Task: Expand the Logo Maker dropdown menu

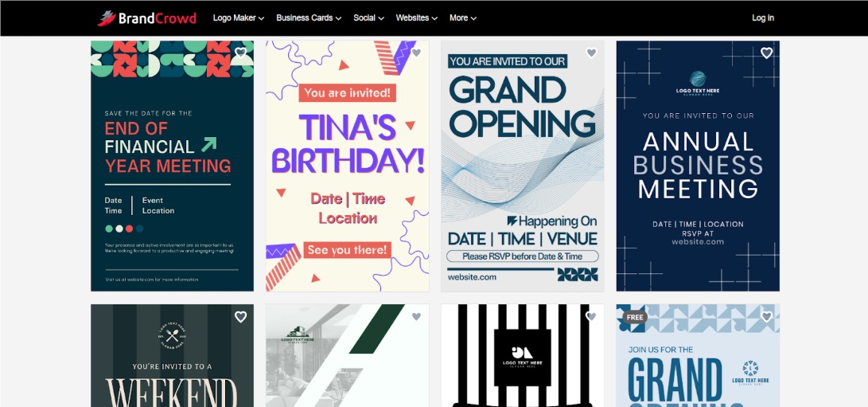Action: (239, 18)
